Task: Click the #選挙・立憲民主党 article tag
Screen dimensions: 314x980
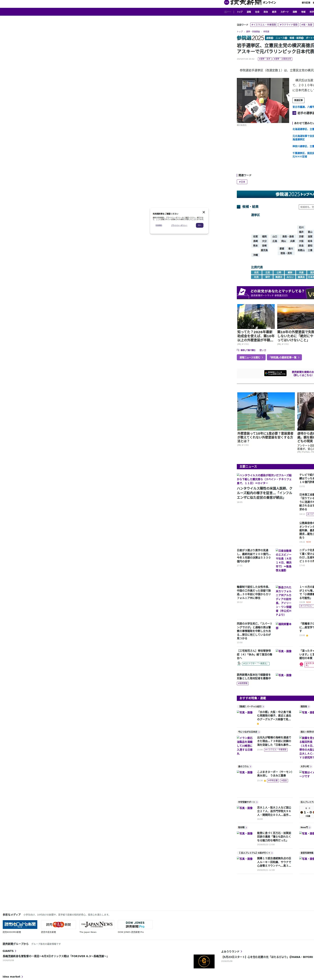Action: (x=282, y=59)
